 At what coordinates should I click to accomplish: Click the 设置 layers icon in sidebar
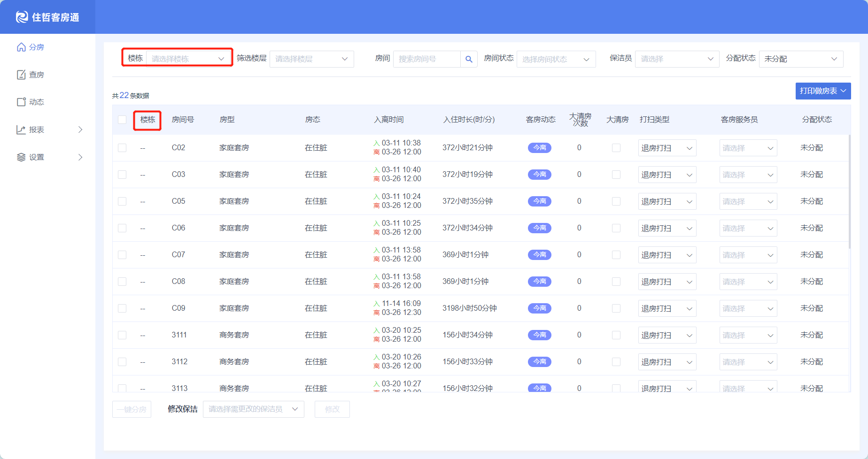(21, 157)
